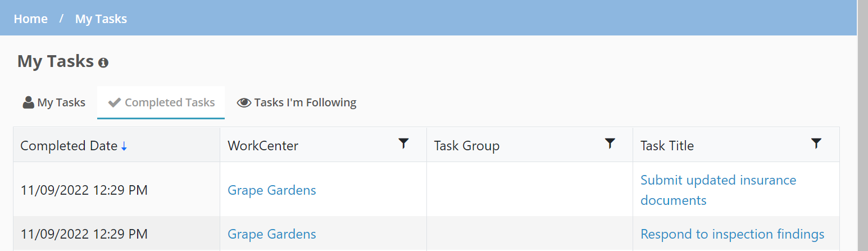
Task: Open the WorkCenter column filter icon
Action: [403, 144]
